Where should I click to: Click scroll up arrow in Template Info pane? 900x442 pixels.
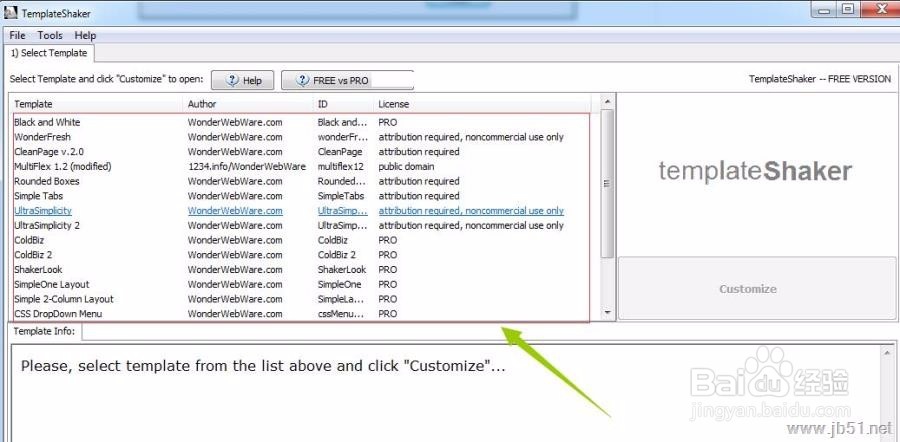(x=887, y=353)
